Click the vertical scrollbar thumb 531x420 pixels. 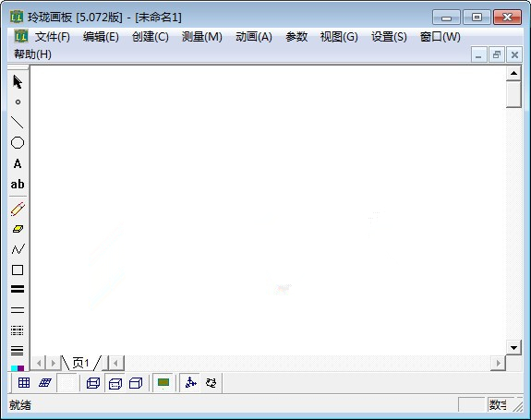point(513,94)
